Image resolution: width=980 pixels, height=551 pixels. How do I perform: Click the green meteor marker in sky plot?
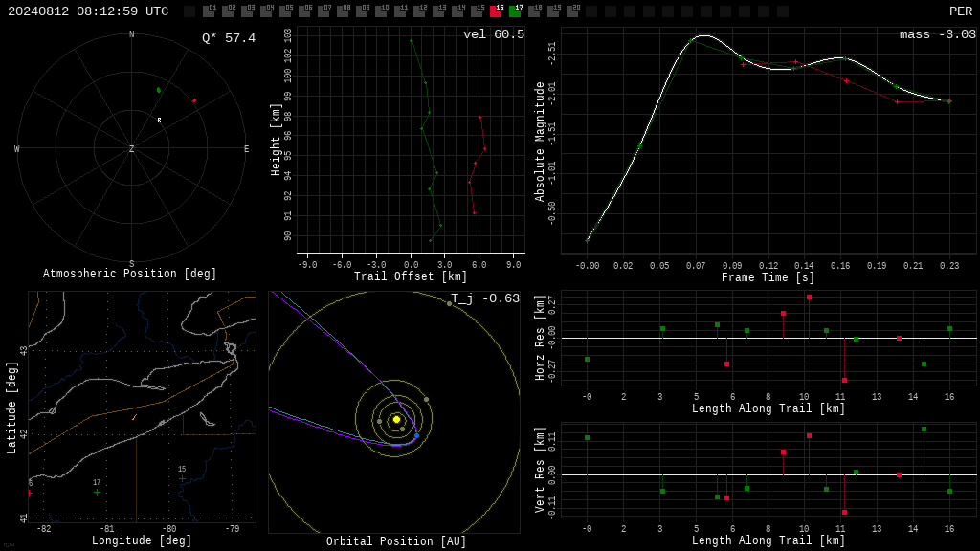click(x=159, y=91)
